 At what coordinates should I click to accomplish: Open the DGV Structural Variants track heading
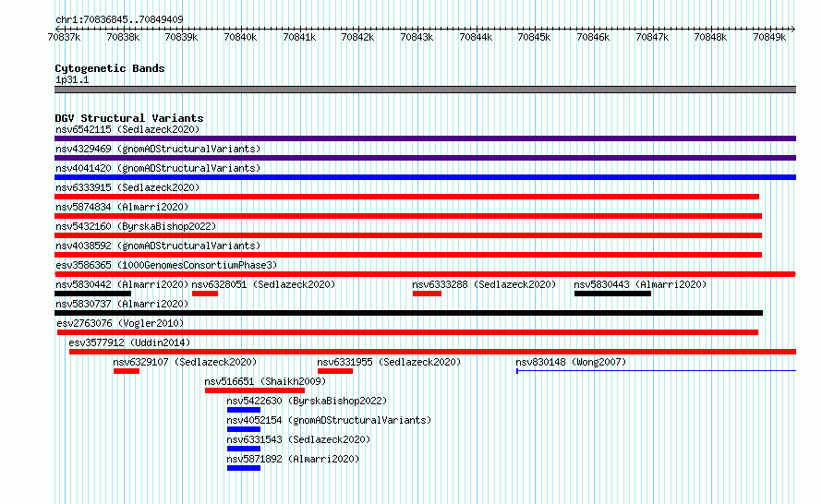click(x=129, y=118)
